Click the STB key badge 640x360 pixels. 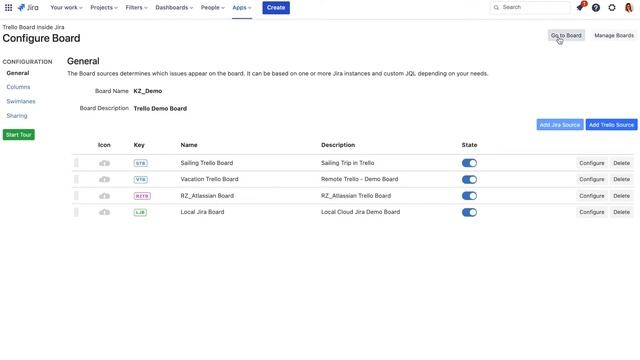(140, 163)
